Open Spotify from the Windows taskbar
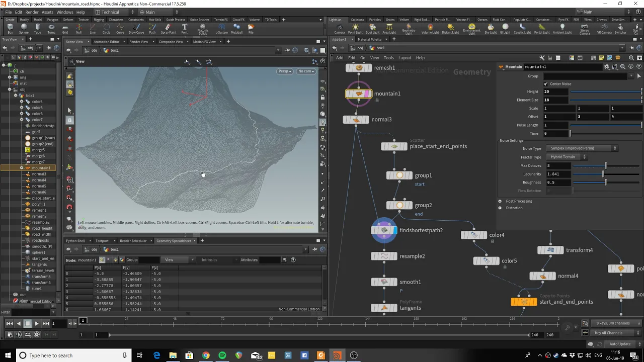 point(222,355)
